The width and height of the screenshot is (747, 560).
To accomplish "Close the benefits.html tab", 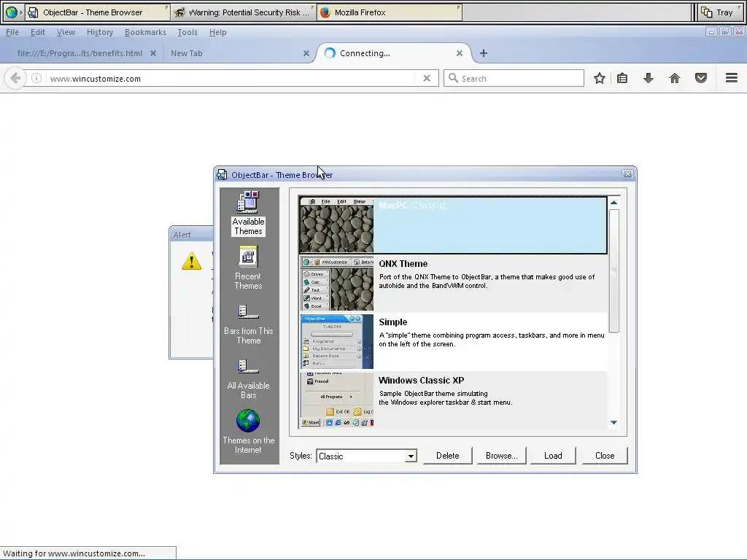I will 153,53.
